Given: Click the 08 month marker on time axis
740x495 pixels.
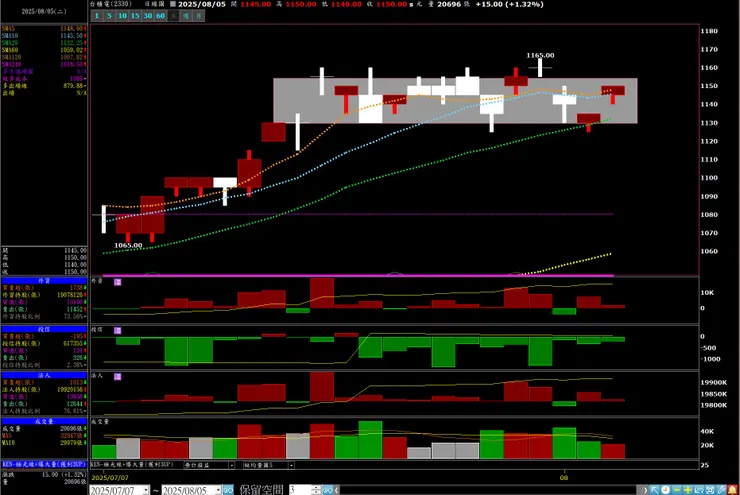Looking at the screenshot, I should point(564,478).
